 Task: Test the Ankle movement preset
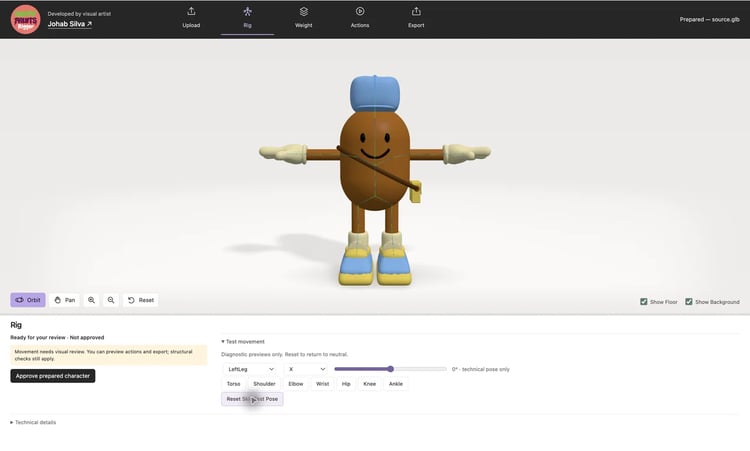(x=396, y=384)
